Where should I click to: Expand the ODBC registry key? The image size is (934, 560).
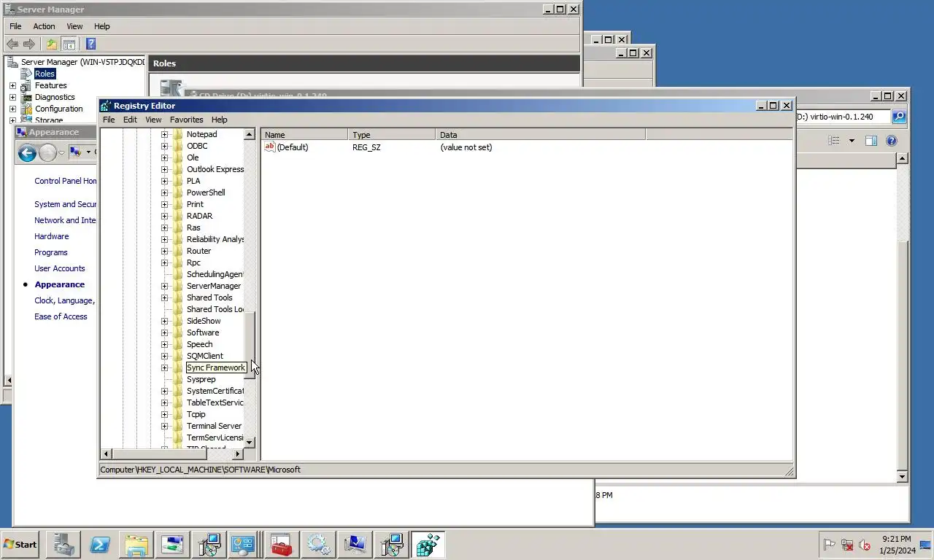(164, 146)
